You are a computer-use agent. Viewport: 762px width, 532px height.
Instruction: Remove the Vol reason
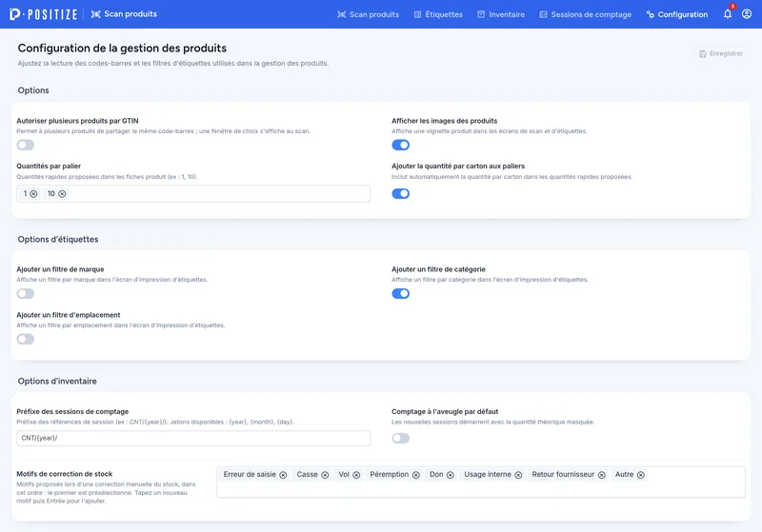[356, 475]
